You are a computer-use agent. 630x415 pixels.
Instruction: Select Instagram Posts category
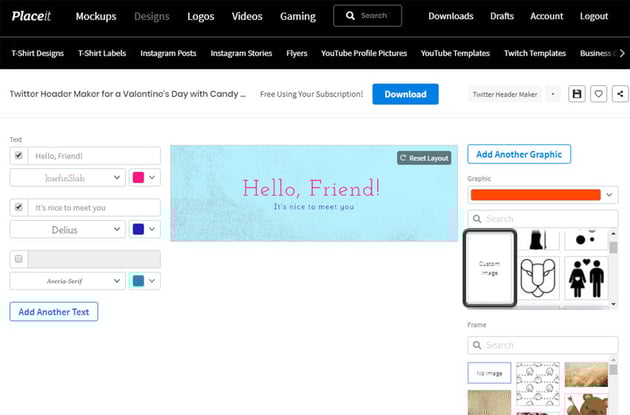(x=168, y=53)
